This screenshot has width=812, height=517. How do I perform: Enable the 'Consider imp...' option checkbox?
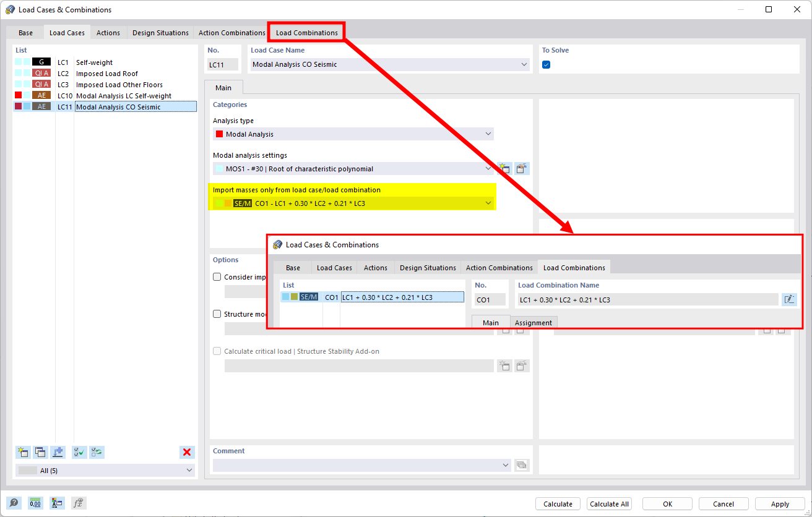tap(217, 277)
